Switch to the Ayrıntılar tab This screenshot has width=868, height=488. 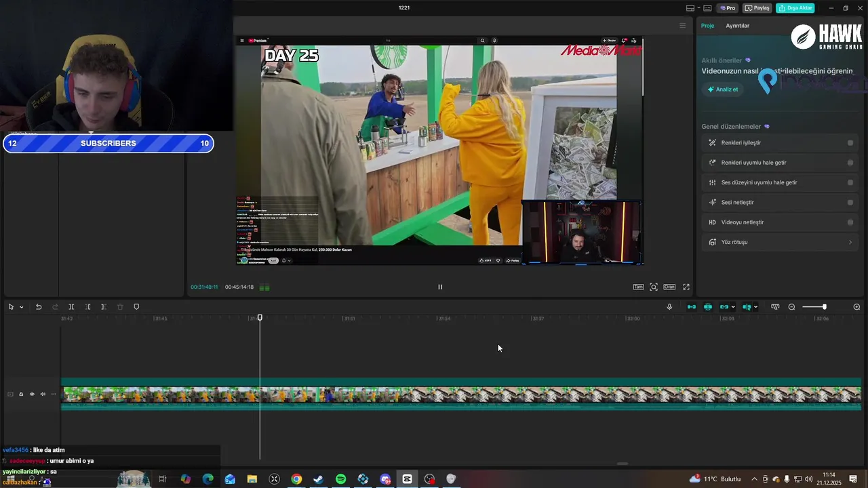(737, 26)
